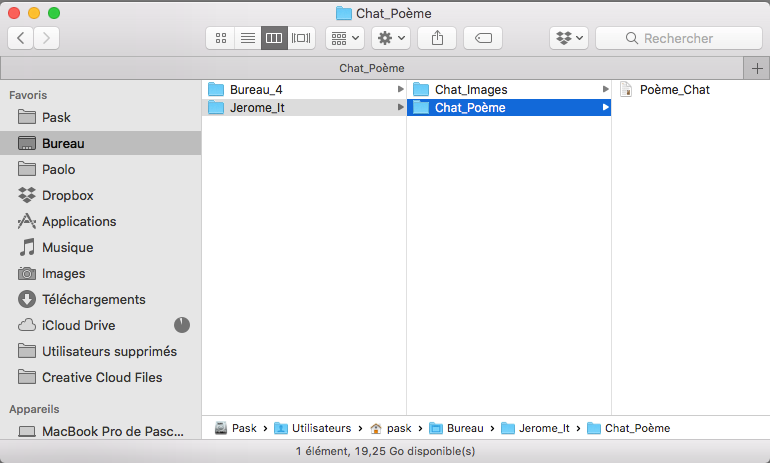Select the column view mode
Image resolution: width=770 pixels, height=463 pixels.
274,38
